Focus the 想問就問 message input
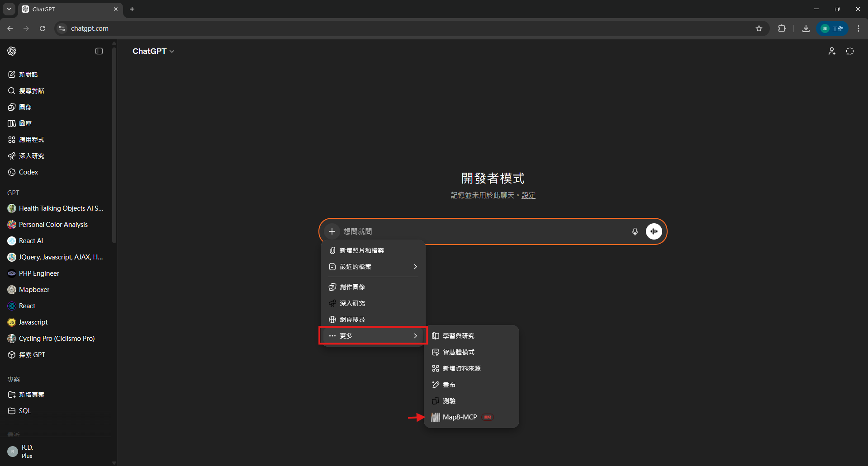Image resolution: width=868 pixels, height=466 pixels. (484, 231)
